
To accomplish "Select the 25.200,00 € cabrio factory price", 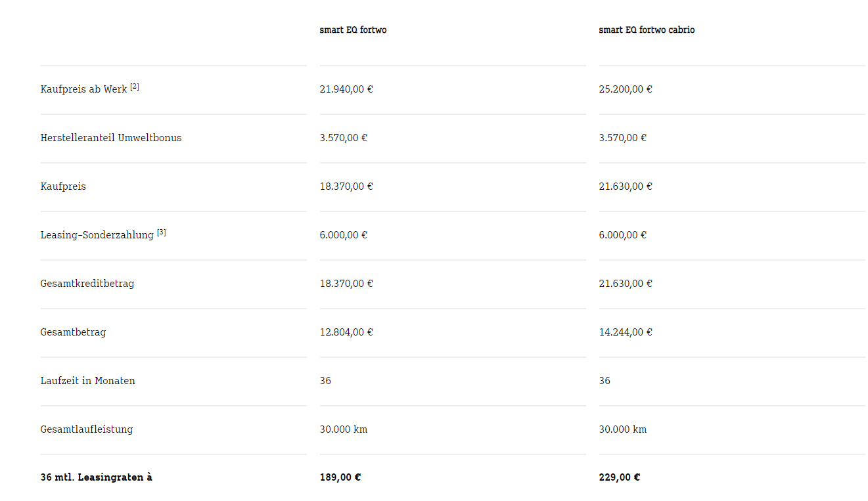I will [x=626, y=89].
